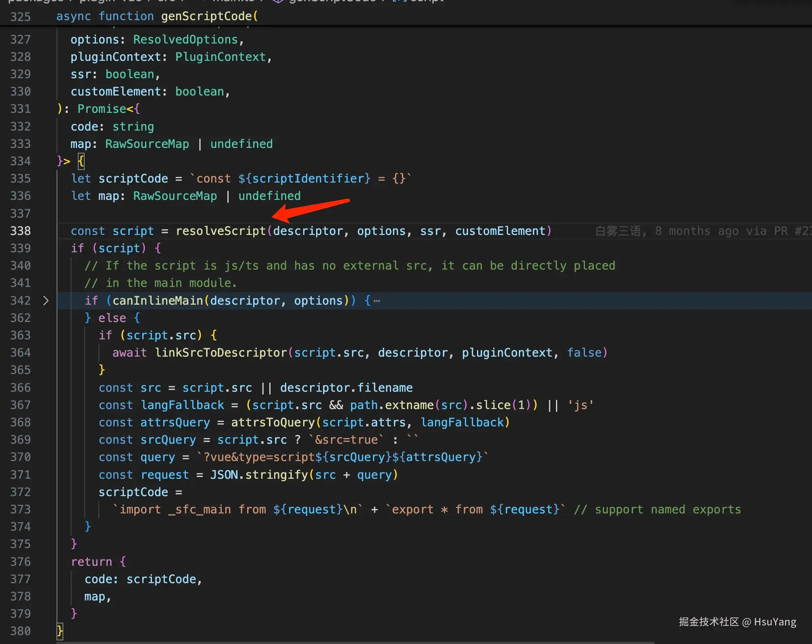The width and height of the screenshot is (812, 644).
Task: Click the attrsQuery variable declaration
Action: pyautogui.click(x=175, y=422)
